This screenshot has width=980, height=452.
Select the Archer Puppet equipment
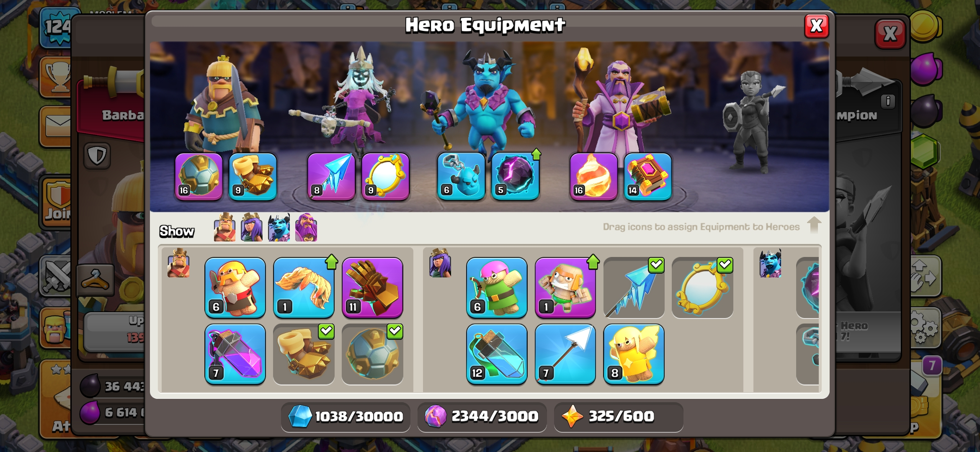[497, 288]
